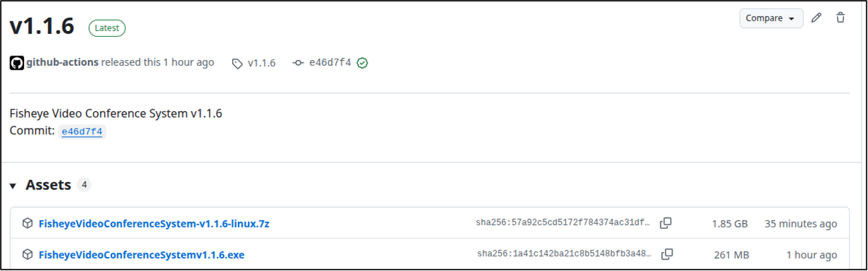Click the trash delete release icon
This screenshot has width=868, height=271.
click(x=840, y=18)
